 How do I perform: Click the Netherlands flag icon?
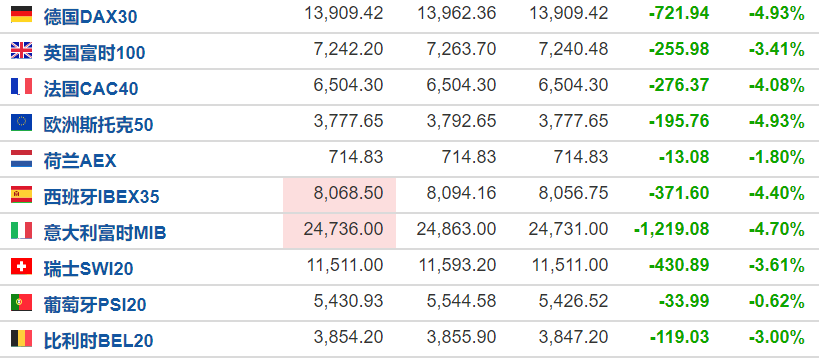[21, 159]
